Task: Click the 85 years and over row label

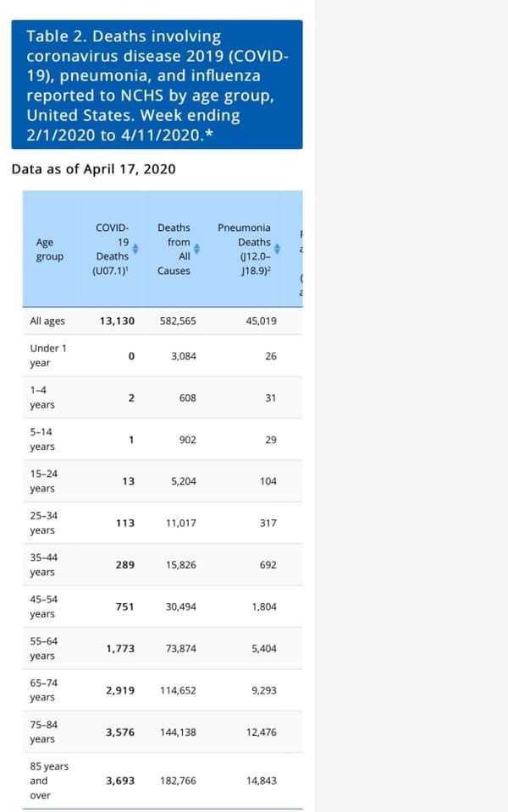Action: tap(49, 781)
